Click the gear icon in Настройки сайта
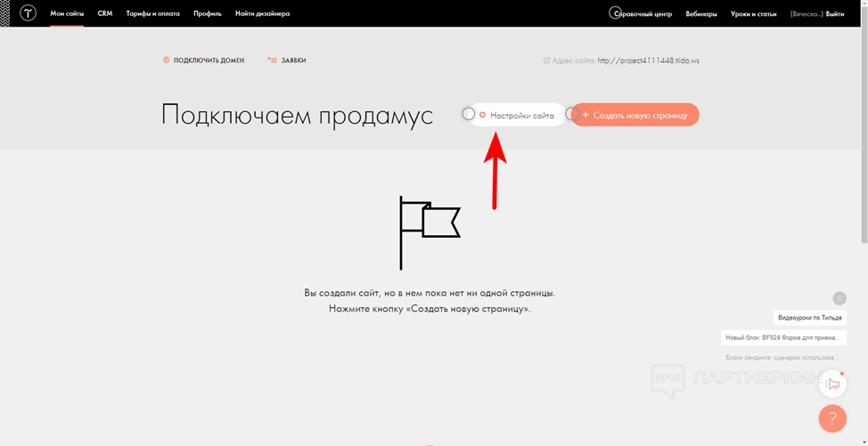868x446 pixels. [x=483, y=115]
